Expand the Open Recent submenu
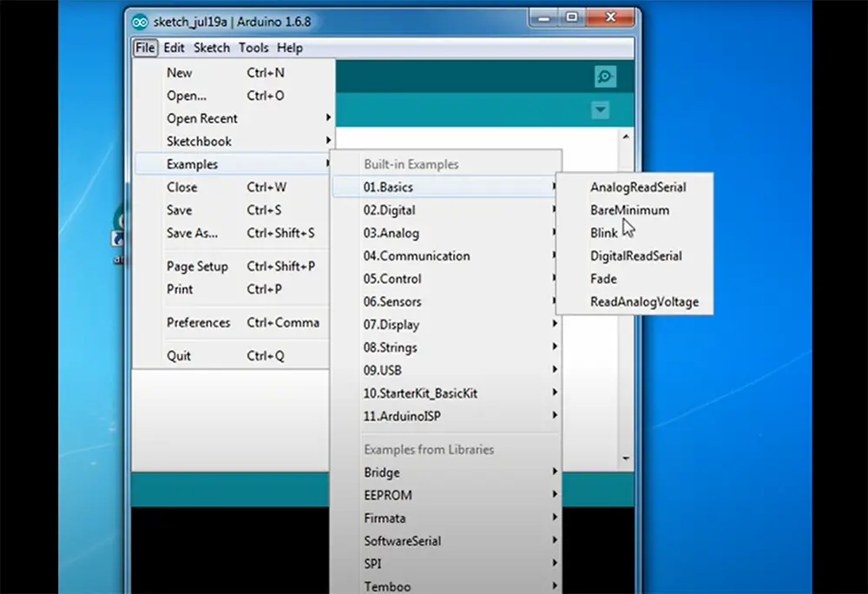Image resolution: width=868 pixels, height=594 pixels. pos(233,118)
